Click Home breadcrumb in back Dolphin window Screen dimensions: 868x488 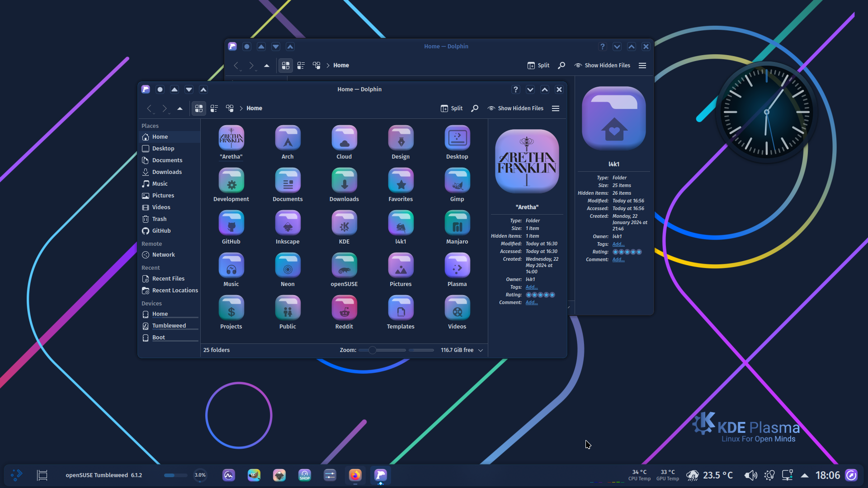pyautogui.click(x=341, y=66)
